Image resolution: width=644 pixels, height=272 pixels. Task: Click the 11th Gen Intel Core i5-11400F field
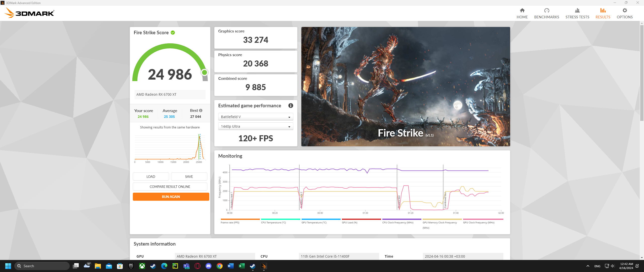(x=339, y=256)
